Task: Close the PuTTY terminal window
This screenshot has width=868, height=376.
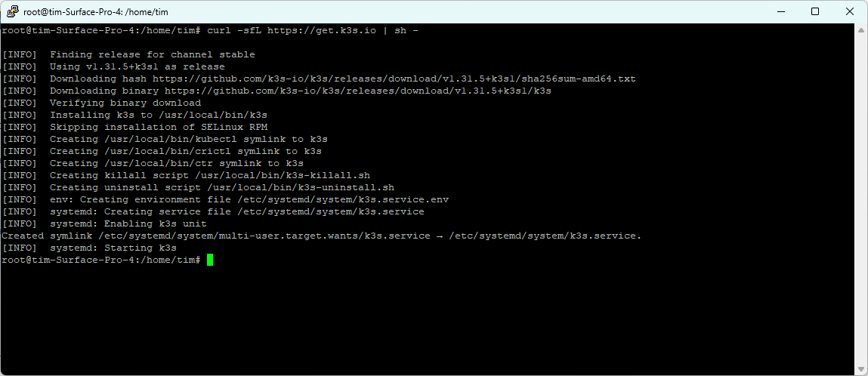Action: pyautogui.click(x=850, y=11)
